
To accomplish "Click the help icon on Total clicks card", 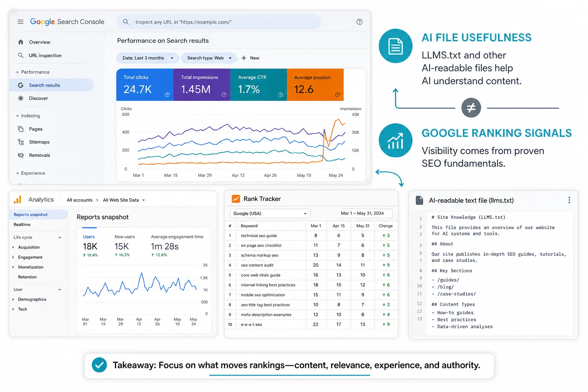I will coord(167,95).
